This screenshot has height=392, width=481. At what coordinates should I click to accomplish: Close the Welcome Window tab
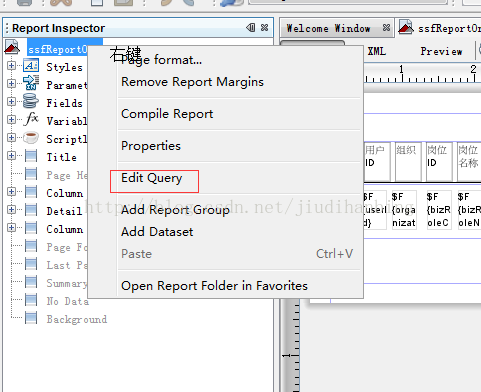point(386,27)
